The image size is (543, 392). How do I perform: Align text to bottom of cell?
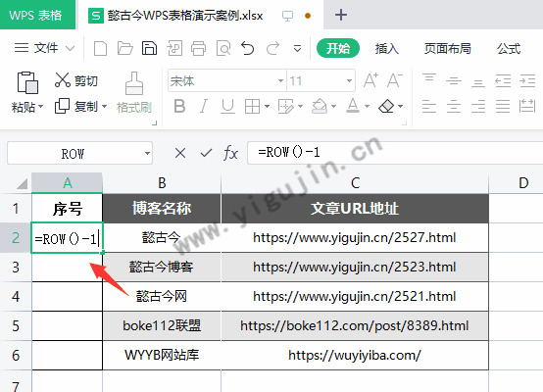click(x=478, y=81)
